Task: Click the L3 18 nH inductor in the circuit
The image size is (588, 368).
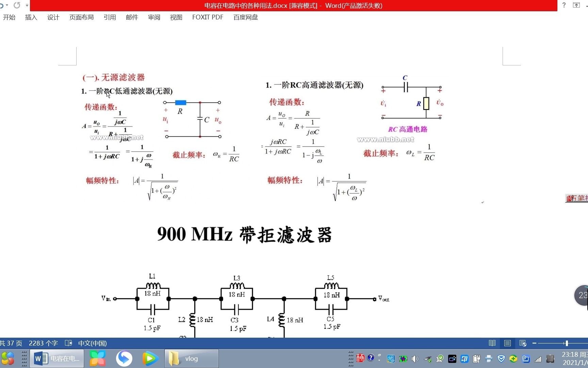Action: [x=237, y=287]
